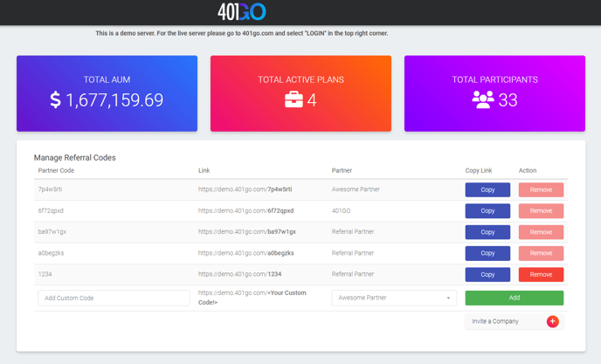Copy the link for code ba97w1gx
Image resolution: width=601 pixels, height=364 pixels.
pos(487,232)
